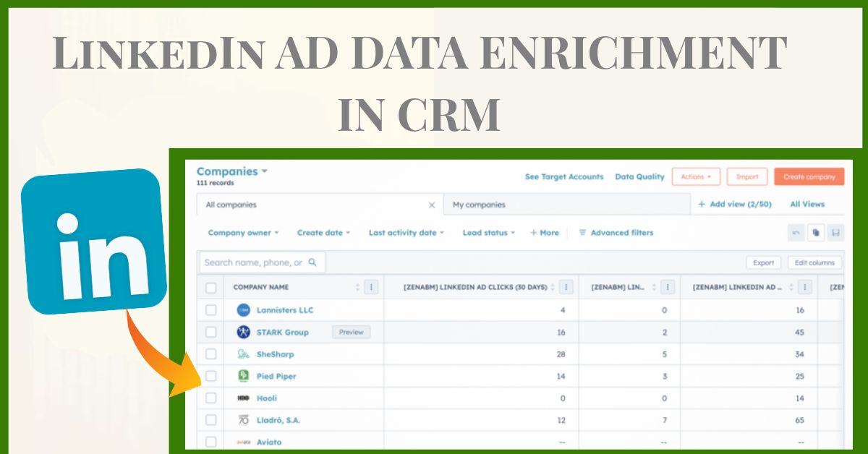Click the Lladró 70 company logo
Screen dimensions: 868x454
tap(244, 420)
